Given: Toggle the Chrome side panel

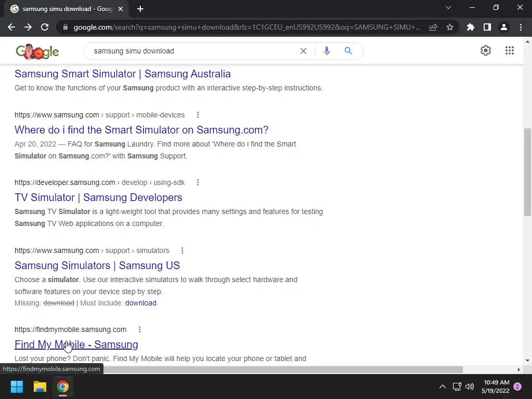Looking at the screenshot, I should point(487,27).
